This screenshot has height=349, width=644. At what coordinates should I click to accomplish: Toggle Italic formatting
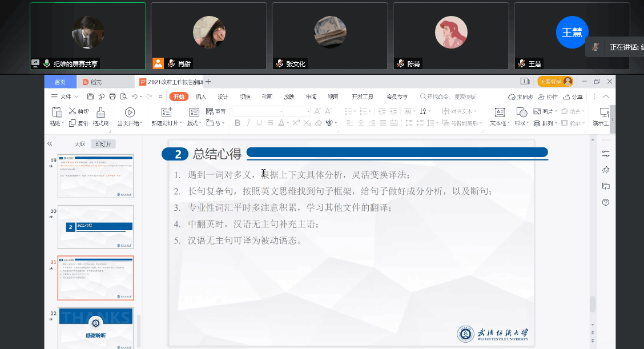click(x=248, y=123)
